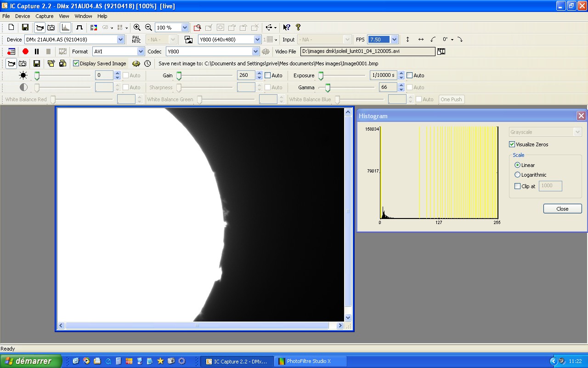Image resolution: width=588 pixels, height=368 pixels.
Task: Click the flip horizontal arrow icon
Action: point(421,40)
